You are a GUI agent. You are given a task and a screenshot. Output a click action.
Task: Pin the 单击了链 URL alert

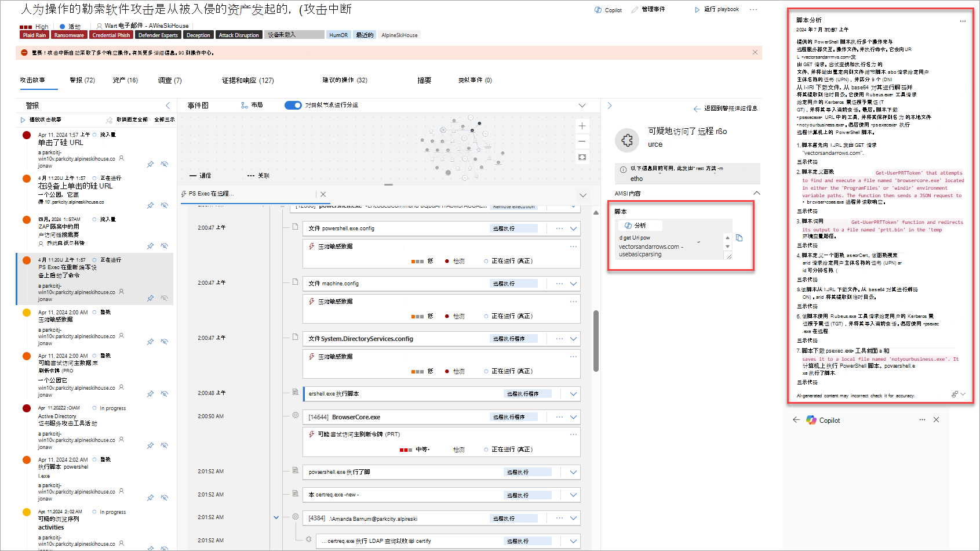151,164
